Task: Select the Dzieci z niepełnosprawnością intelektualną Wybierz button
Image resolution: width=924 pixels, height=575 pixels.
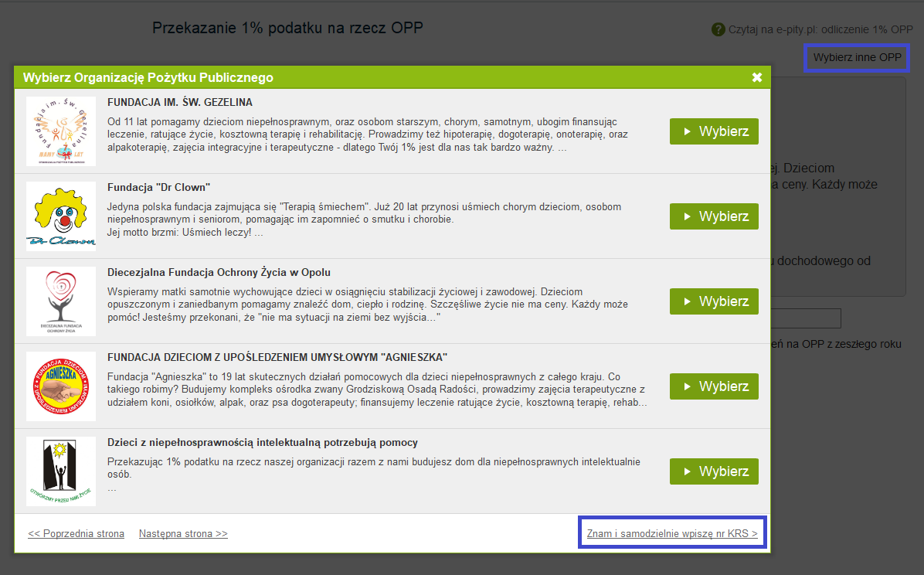Action: pos(714,471)
